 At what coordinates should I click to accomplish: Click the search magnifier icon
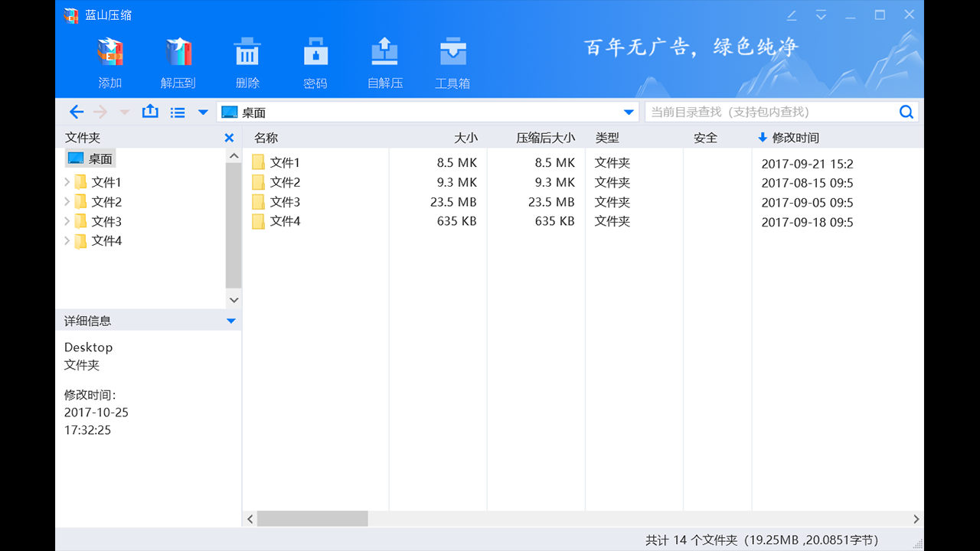(x=906, y=111)
